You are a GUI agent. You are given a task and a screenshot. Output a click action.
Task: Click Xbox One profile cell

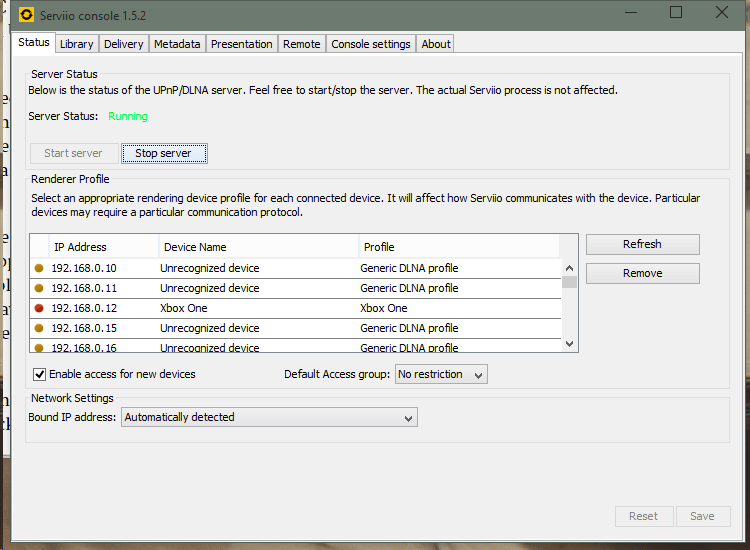point(384,308)
